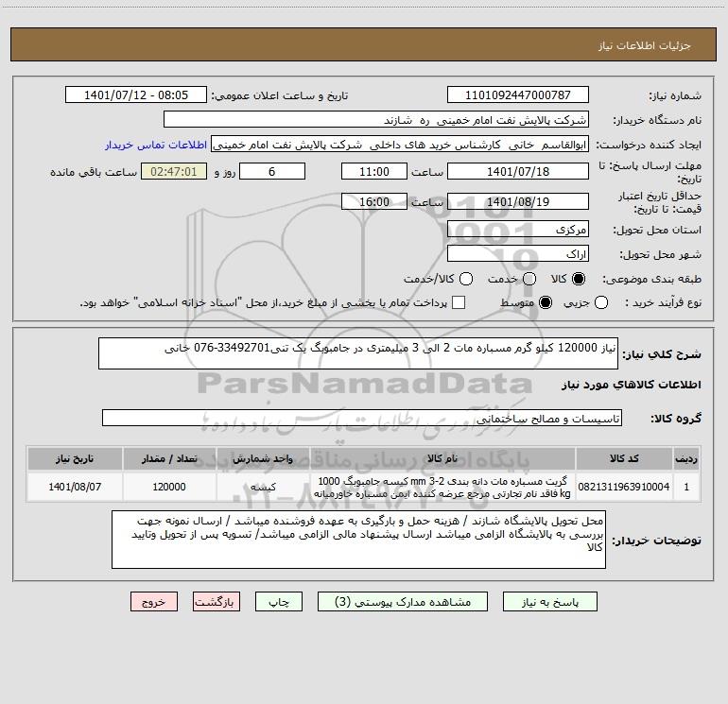Click the خروج exit button
Image resolution: width=728 pixels, height=704 pixels.
(x=154, y=601)
